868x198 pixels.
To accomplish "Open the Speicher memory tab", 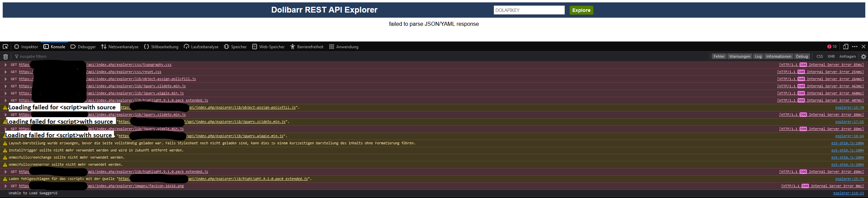I will [235, 47].
